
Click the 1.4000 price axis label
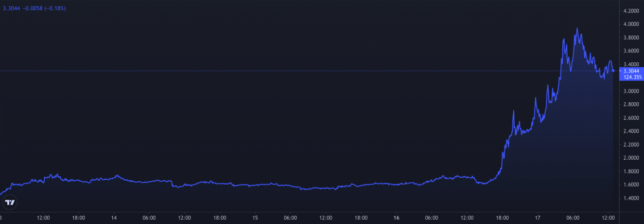pyautogui.click(x=631, y=198)
